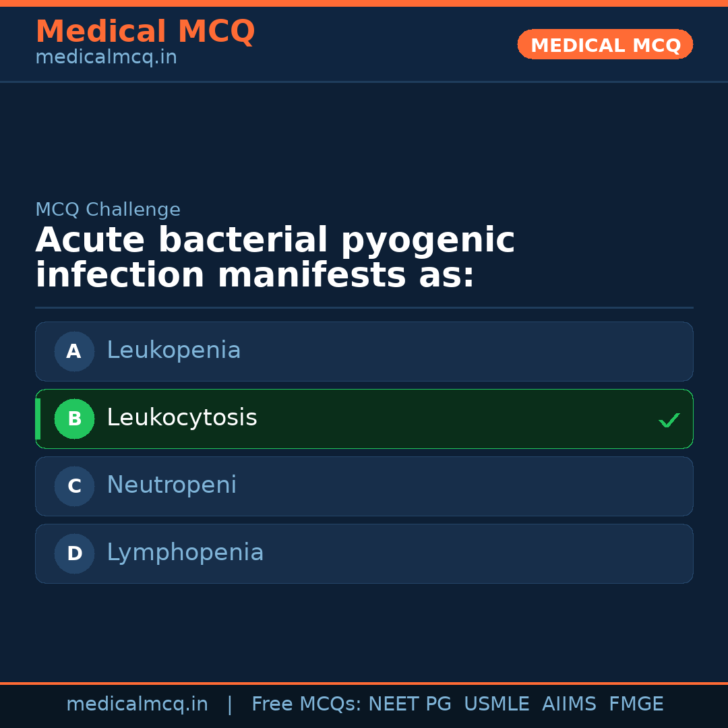Screen dimensions: 728x728
Task: Click the Acute bacterial pyogenic infection question heading
Action: click(275, 258)
